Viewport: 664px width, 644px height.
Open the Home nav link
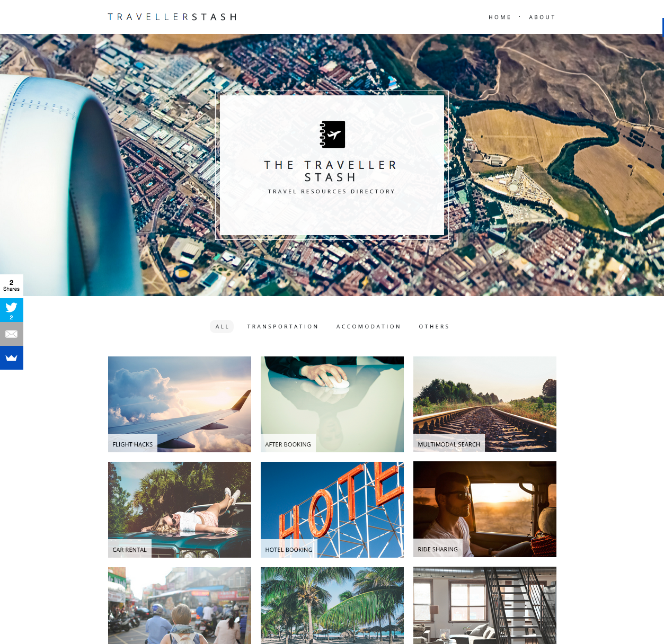click(500, 17)
